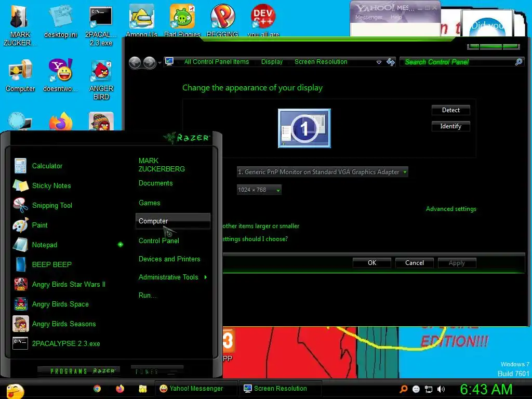Click All Control Panel Items breadcrumb
This screenshot has height=399, width=532.
217,62
